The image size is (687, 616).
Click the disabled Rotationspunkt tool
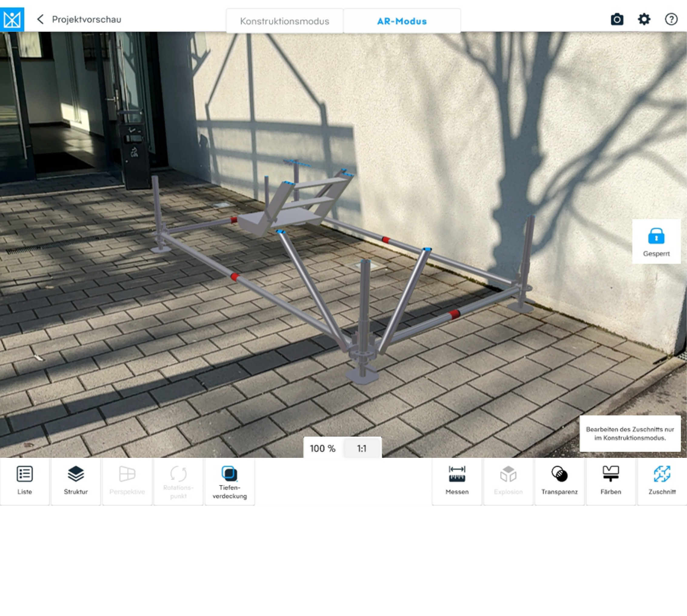178,482
